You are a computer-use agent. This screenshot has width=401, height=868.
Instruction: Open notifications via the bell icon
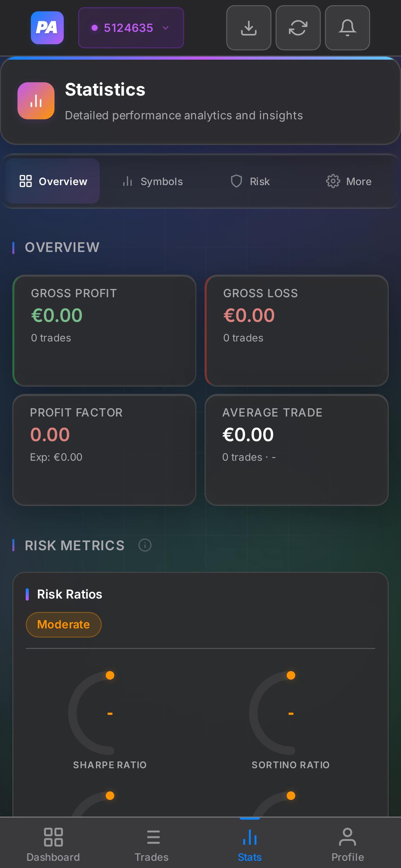point(347,28)
